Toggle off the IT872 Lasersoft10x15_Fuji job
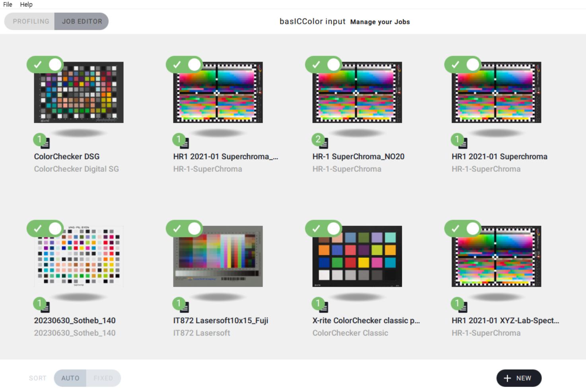 [x=185, y=229]
